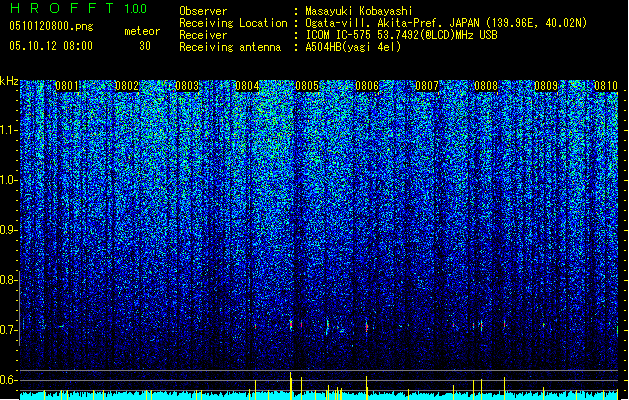Click the version number 1.00
629x400 pixels.
tap(135, 8)
